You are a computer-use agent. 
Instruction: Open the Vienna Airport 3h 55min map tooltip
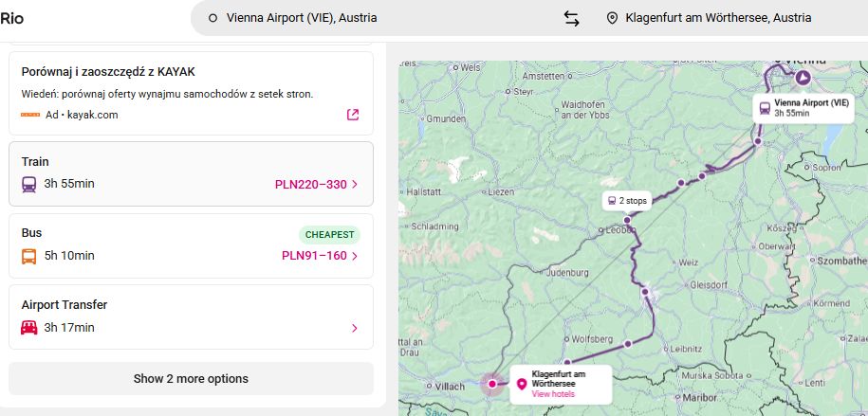click(803, 108)
